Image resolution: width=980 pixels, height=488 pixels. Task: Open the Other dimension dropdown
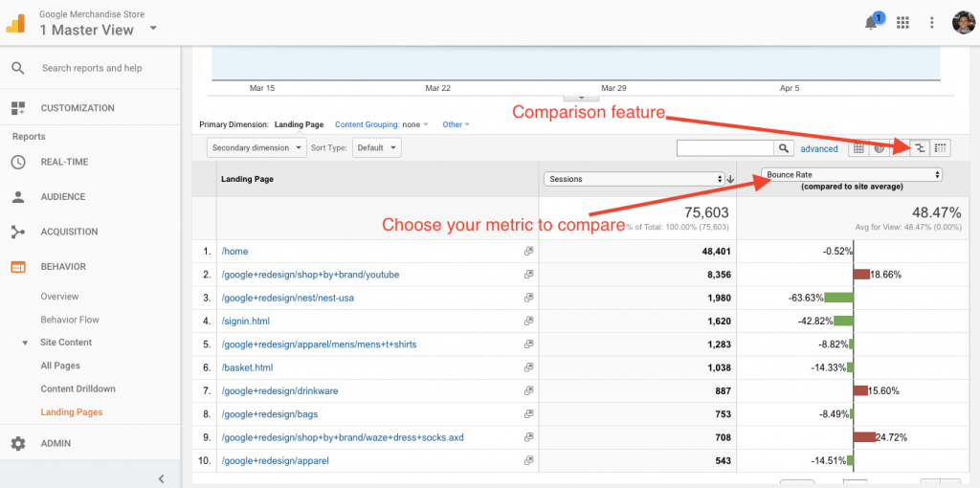coord(457,124)
